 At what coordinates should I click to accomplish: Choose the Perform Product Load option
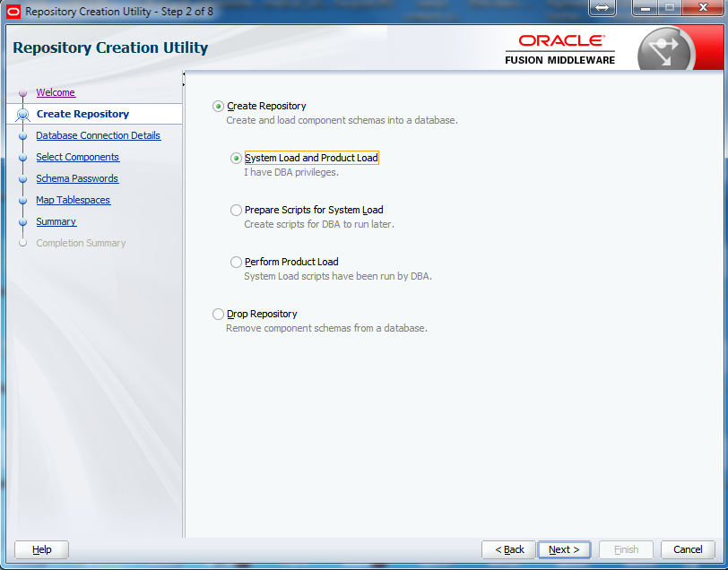pos(236,263)
